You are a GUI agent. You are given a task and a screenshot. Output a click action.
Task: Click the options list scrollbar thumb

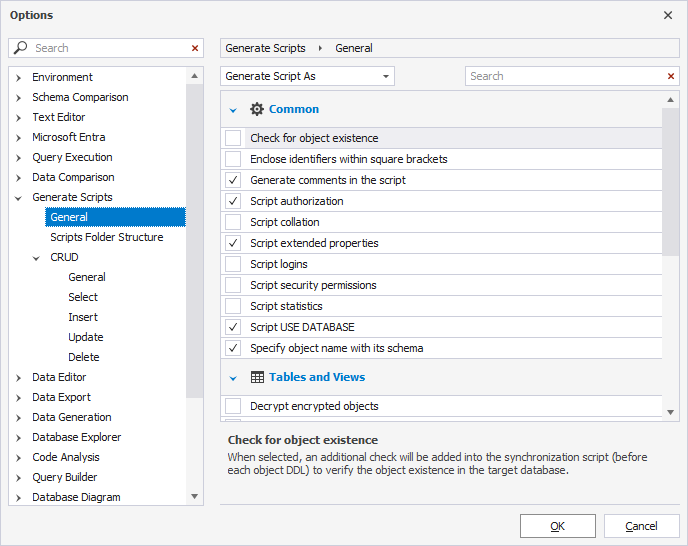(x=670, y=182)
